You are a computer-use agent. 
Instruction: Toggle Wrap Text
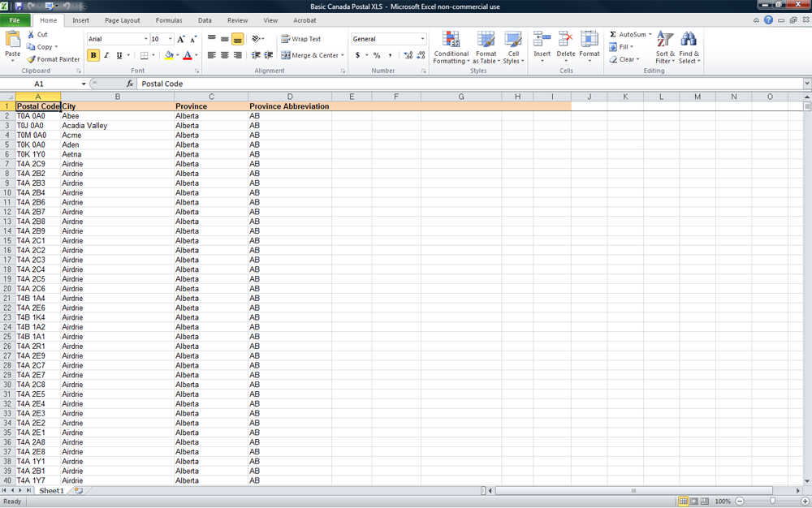click(301, 39)
